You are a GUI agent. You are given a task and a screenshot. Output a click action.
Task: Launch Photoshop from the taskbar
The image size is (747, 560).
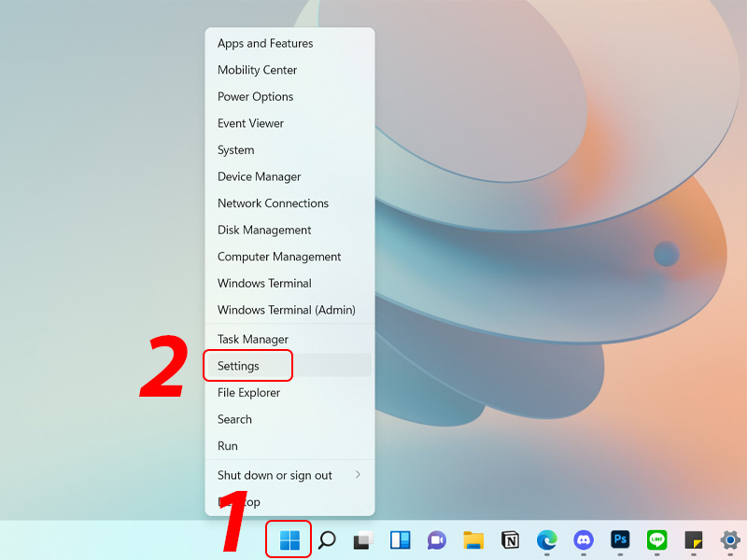point(620,539)
